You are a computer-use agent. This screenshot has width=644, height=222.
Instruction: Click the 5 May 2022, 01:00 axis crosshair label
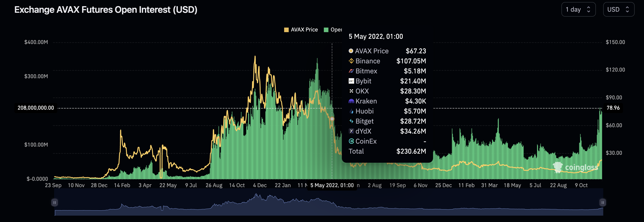click(332, 185)
